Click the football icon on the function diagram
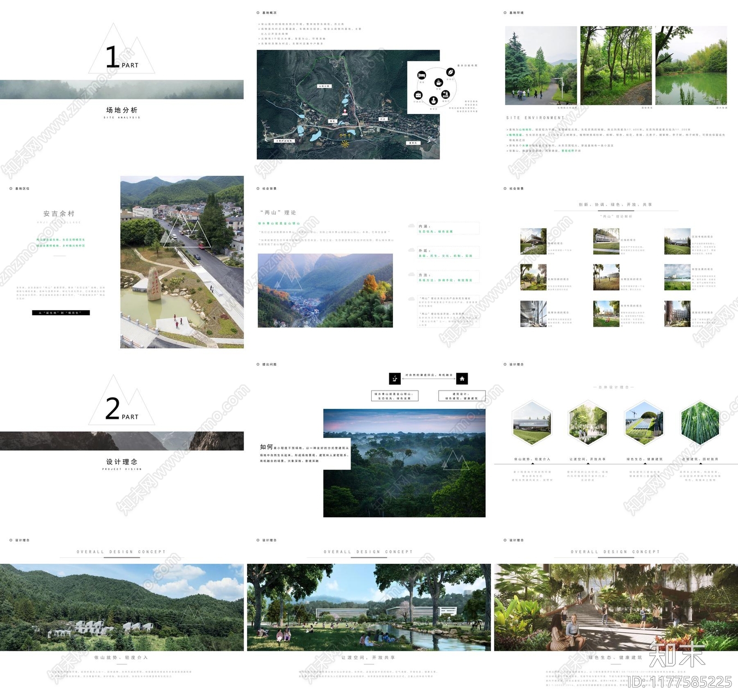The image size is (738, 700). click(450, 72)
